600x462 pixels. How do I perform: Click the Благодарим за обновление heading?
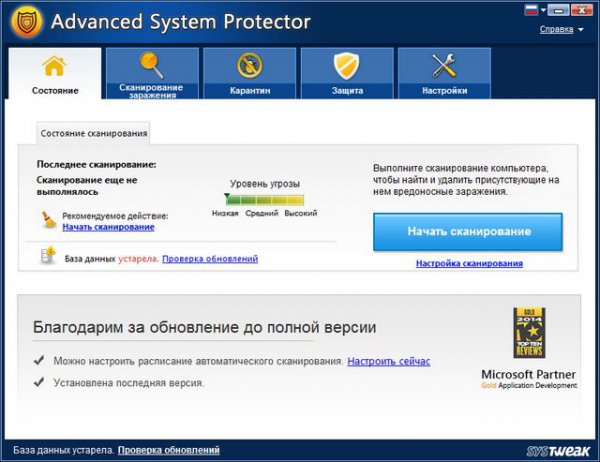point(204,327)
